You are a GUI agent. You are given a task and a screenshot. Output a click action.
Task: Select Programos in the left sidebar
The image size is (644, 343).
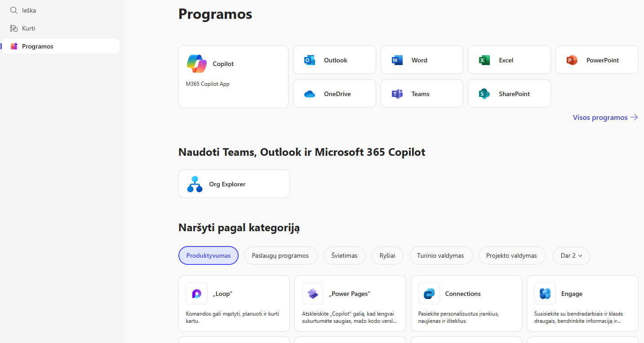(61, 46)
